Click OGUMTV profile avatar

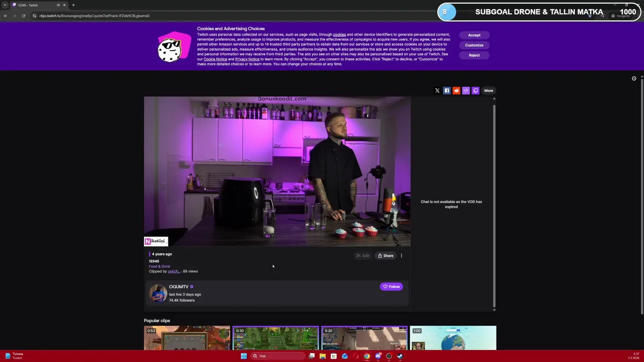tap(157, 293)
